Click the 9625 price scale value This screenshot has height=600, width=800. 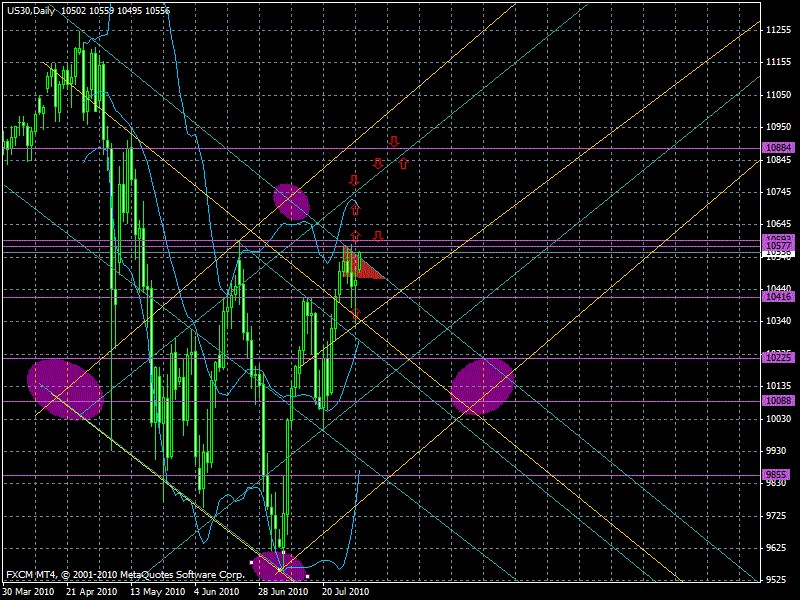pyautogui.click(x=778, y=548)
